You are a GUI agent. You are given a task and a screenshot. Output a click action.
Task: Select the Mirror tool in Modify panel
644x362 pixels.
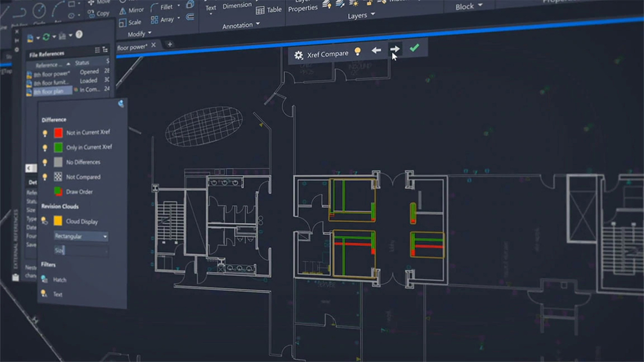tap(131, 10)
